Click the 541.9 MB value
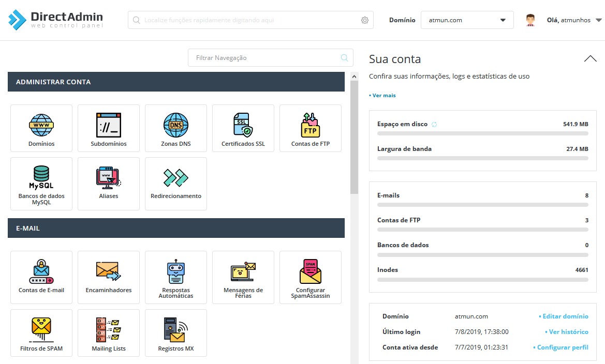The image size is (605, 364). coord(576,124)
